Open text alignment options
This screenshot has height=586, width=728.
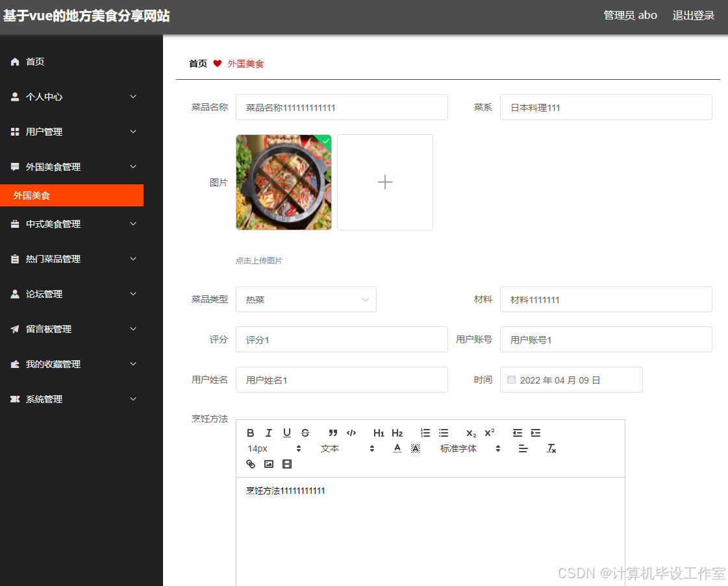[x=523, y=448]
